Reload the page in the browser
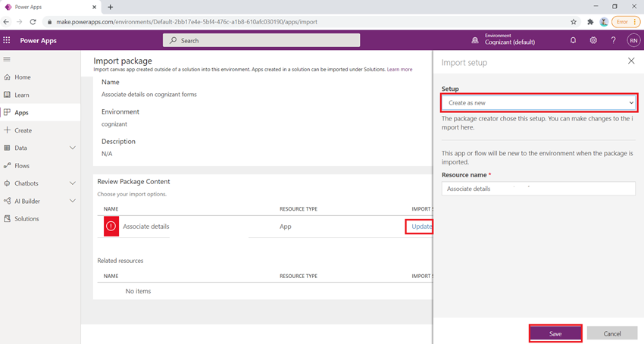Image resolution: width=644 pixels, height=344 pixels. [33, 22]
